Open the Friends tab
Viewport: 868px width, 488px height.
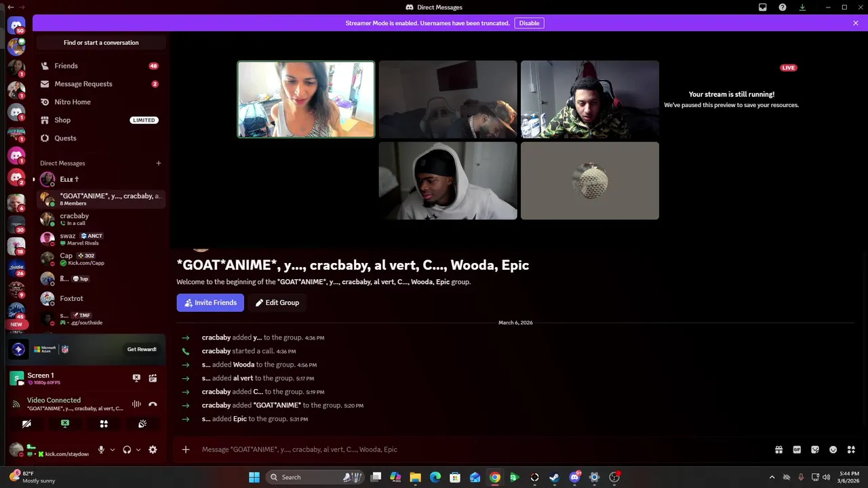click(x=100, y=66)
